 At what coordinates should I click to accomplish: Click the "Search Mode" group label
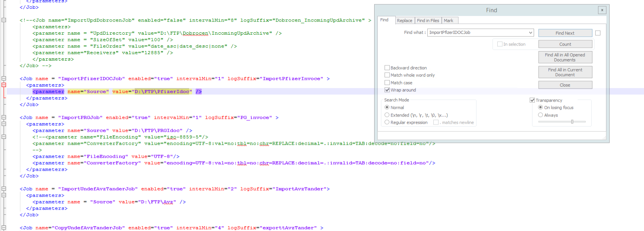coord(397,100)
